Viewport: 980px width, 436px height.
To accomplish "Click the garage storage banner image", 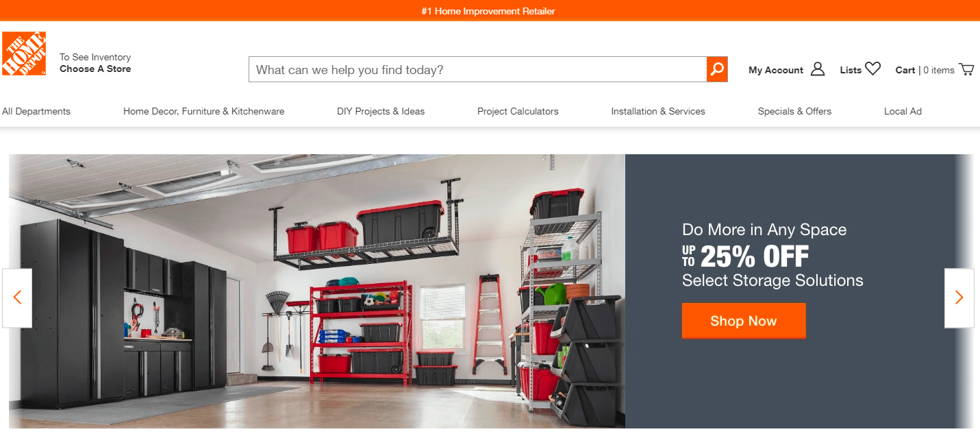I will pyautogui.click(x=317, y=291).
